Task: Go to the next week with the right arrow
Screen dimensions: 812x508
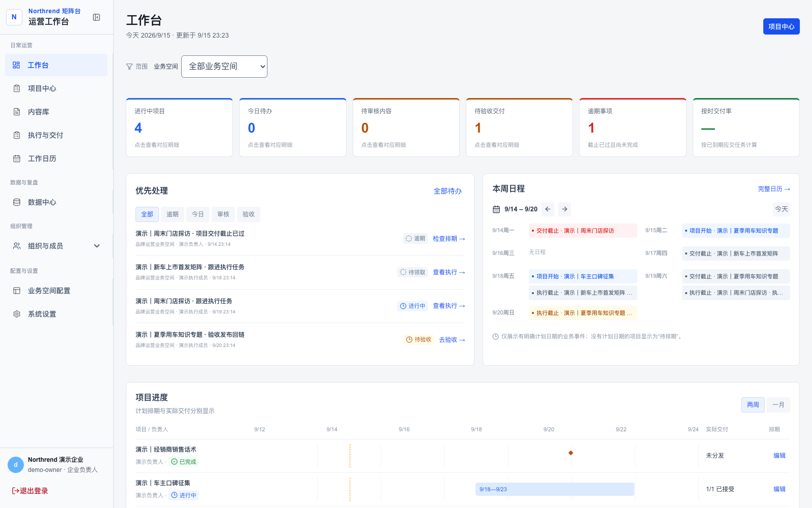Action: pyautogui.click(x=564, y=209)
